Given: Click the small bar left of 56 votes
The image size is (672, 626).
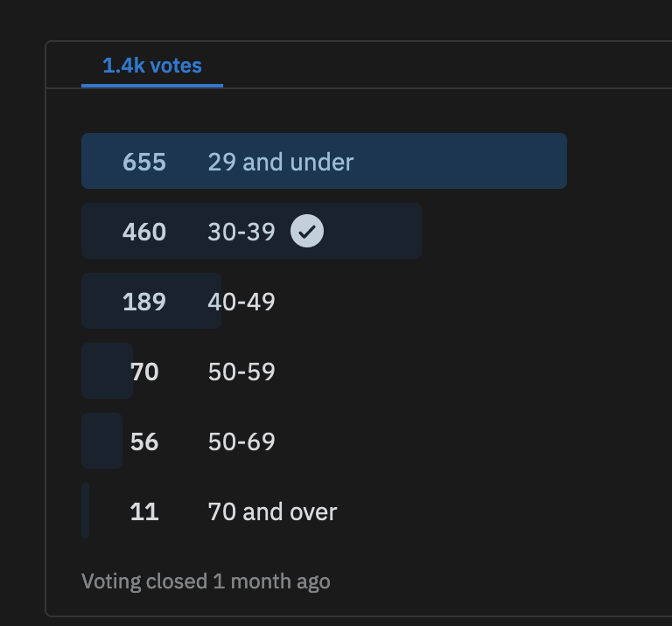Looking at the screenshot, I should click(101, 441).
